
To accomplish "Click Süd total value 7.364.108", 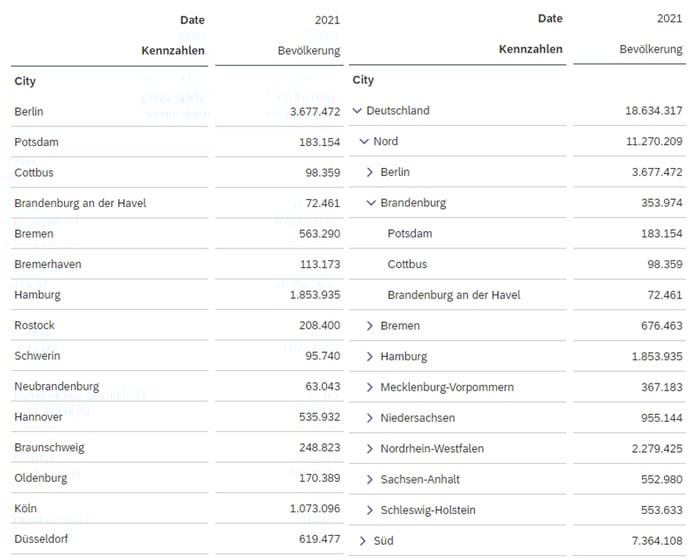I will pyautogui.click(x=657, y=541).
